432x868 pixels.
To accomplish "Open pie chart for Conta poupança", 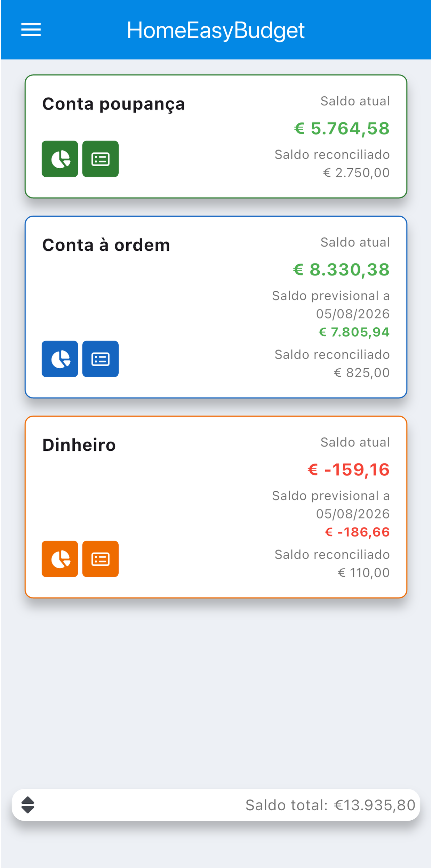I will [60, 159].
